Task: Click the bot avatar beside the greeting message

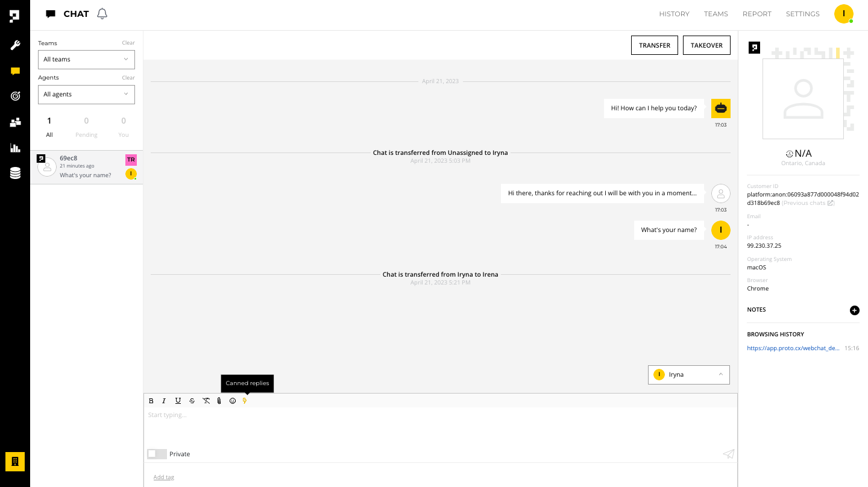Action: pyautogui.click(x=721, y=108)
